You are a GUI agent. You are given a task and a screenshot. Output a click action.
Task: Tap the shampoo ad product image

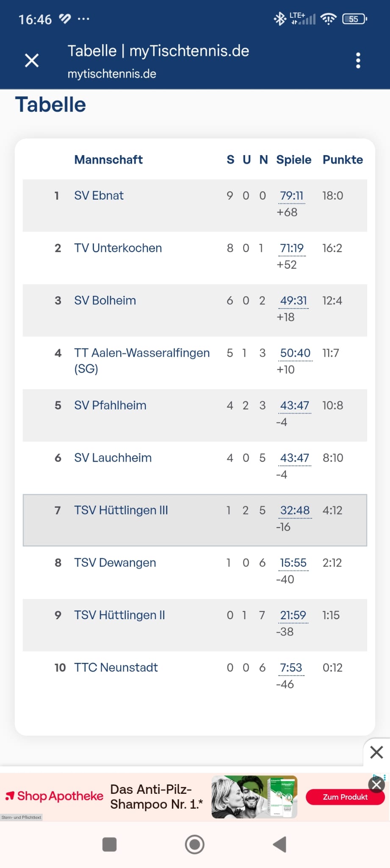point(254,797)
